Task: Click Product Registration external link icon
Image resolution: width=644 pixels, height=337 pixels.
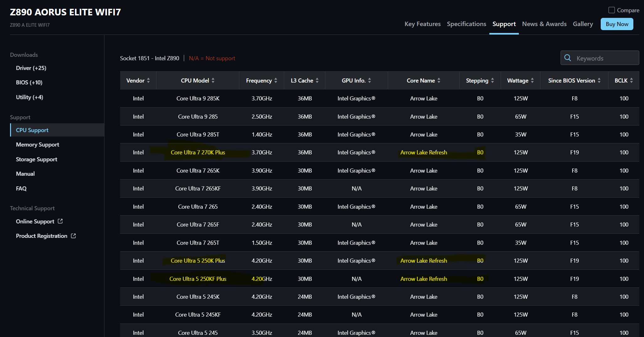Action: coord(73,236)
